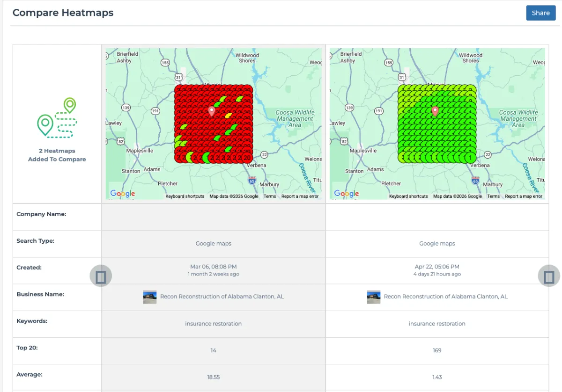Click Top 20 value 169
The image size is (562, 392).
[437, 350]
